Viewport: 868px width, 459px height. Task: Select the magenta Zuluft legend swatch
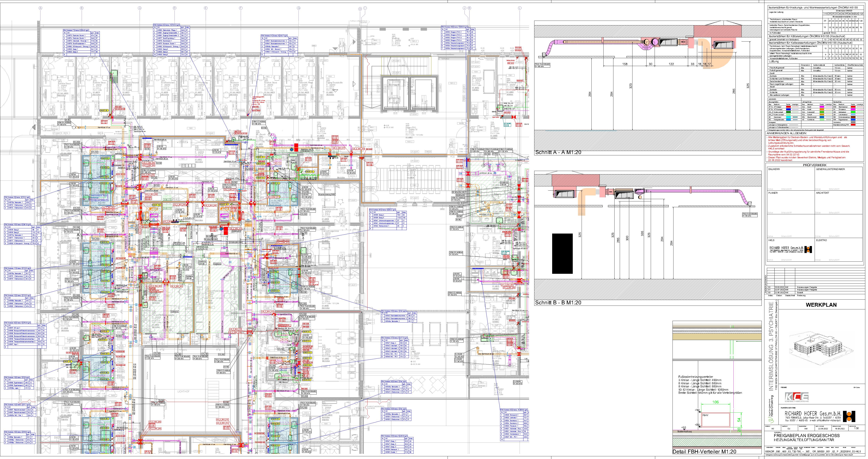(822, 107)
